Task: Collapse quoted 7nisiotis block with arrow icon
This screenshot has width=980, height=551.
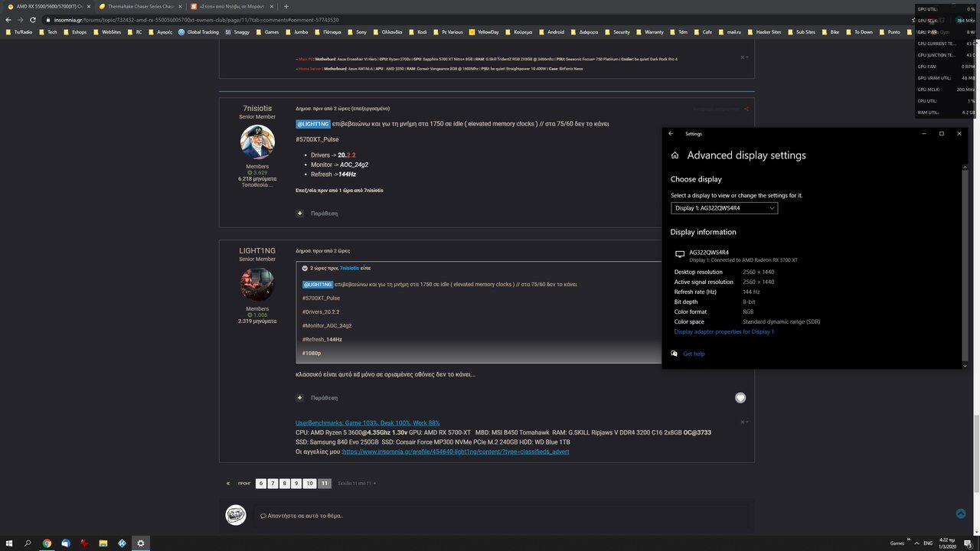Action: pos(305,269)
